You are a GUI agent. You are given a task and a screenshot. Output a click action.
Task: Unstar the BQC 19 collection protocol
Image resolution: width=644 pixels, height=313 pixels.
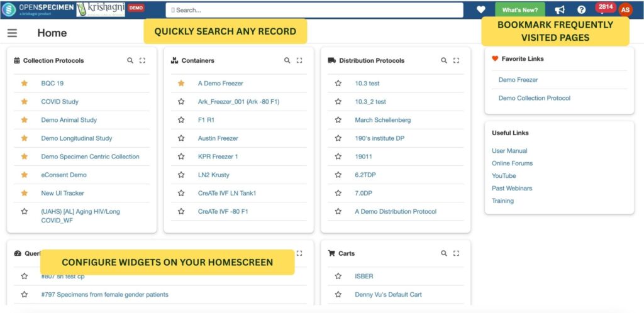click(x=25, y=83)
